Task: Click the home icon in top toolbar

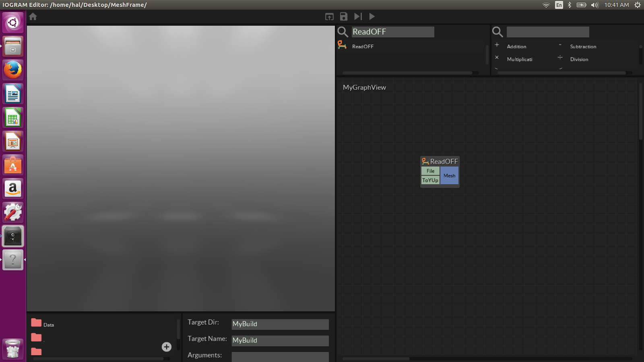Action: 33,16
